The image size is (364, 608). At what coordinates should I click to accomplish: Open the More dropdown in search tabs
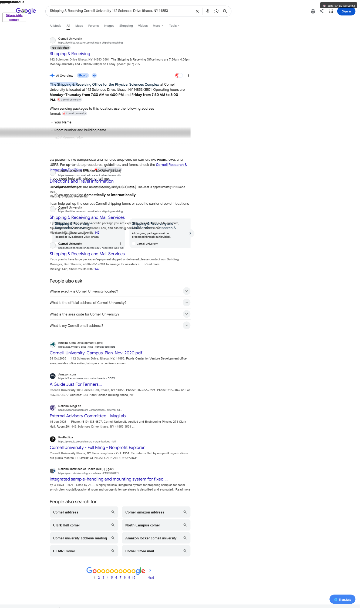click(158, 26)
